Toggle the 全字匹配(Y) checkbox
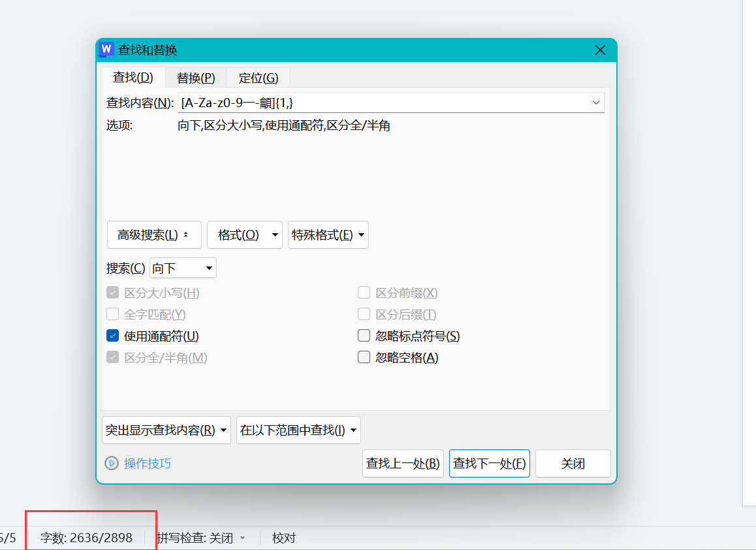756x550 pixels. (x=113, y=314)
